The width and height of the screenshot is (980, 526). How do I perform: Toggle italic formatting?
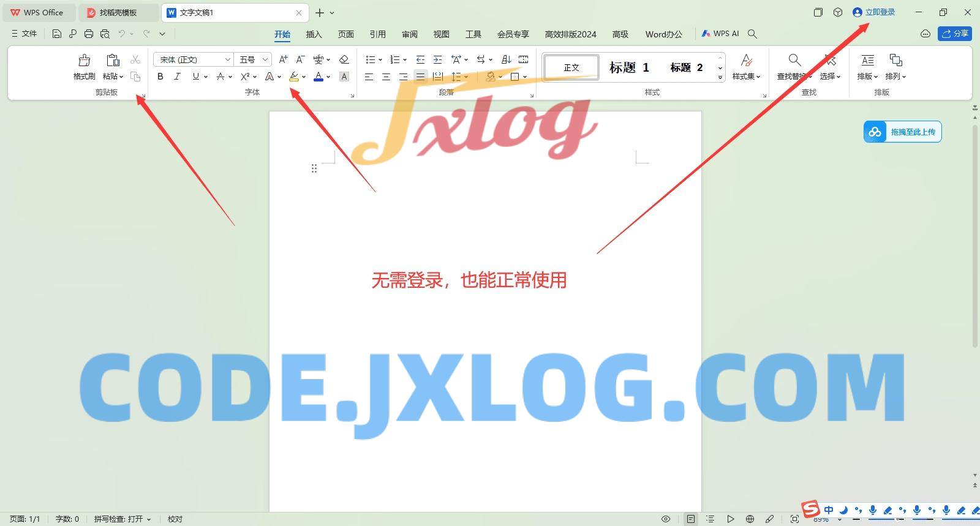[x=178, y=77]
